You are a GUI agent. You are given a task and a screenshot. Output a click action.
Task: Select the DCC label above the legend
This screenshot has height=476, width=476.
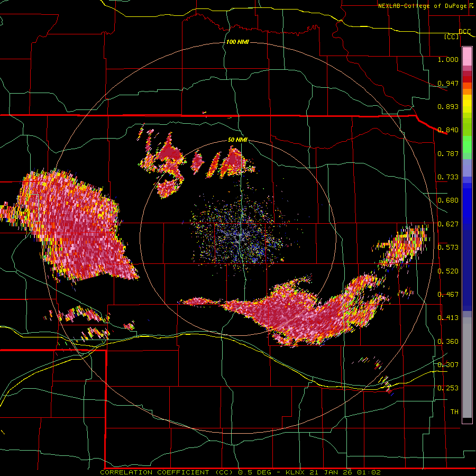[464, 32]
